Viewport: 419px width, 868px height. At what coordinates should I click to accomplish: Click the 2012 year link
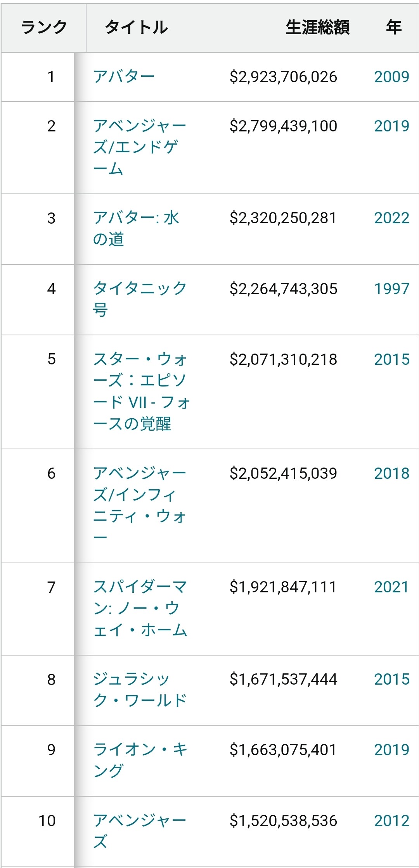coord(391,821)
